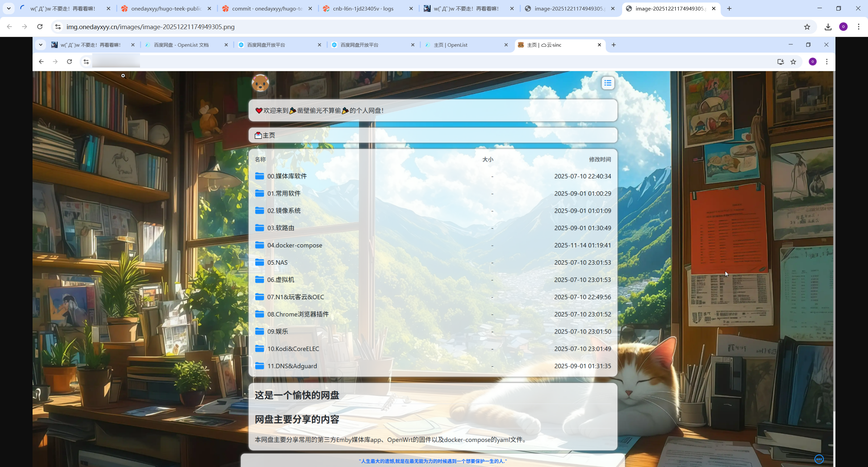Sort files by the 修改时间 column header
The image size is (868, 467).
coord(599,159)
